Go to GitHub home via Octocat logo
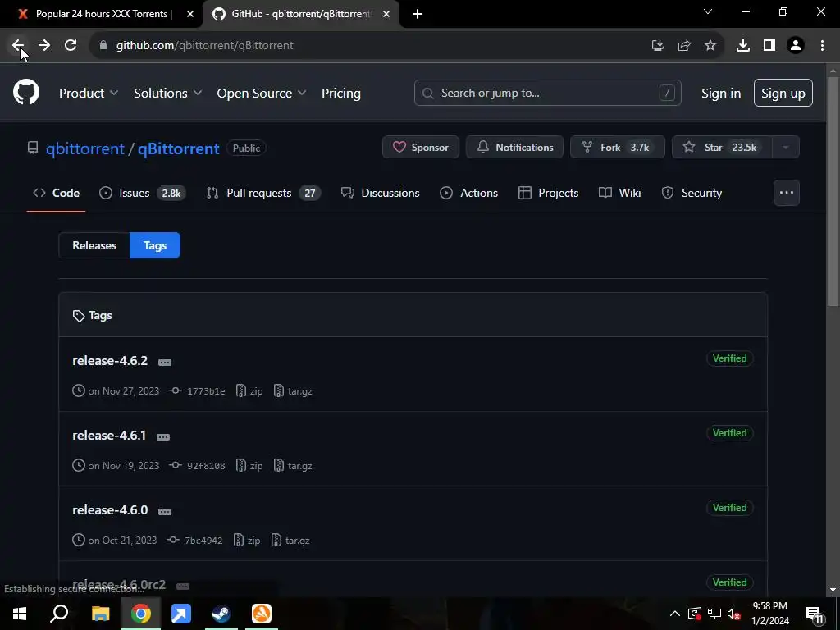840x630 pixels. tap(26, 92)
